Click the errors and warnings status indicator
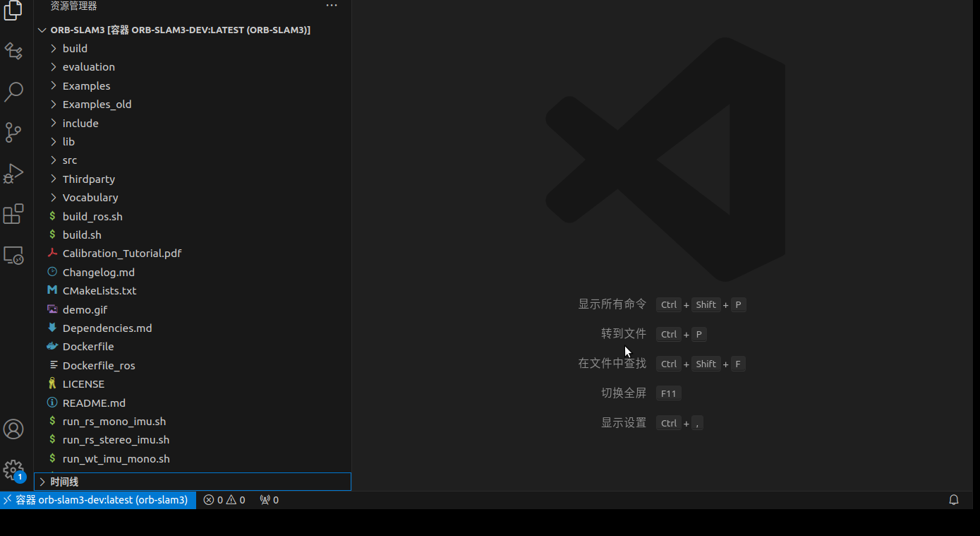Image resolution: width=980 pixels, height=536 pixels. coord(224,500)
